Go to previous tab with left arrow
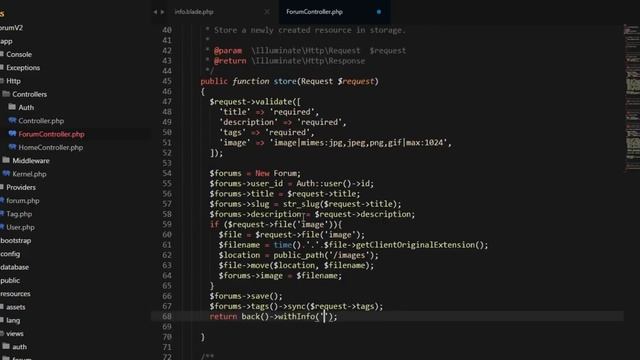This screenshot has height=360, width=640. click(x=155, y=12)
